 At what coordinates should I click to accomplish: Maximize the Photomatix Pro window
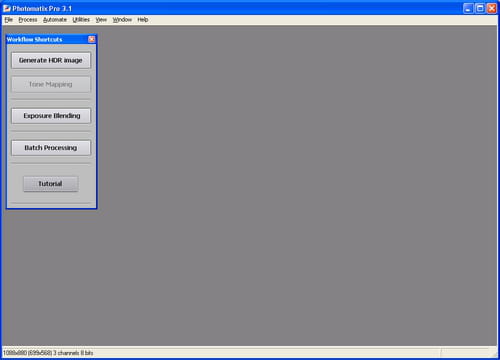pyautogui.click(x=480, y=8)
